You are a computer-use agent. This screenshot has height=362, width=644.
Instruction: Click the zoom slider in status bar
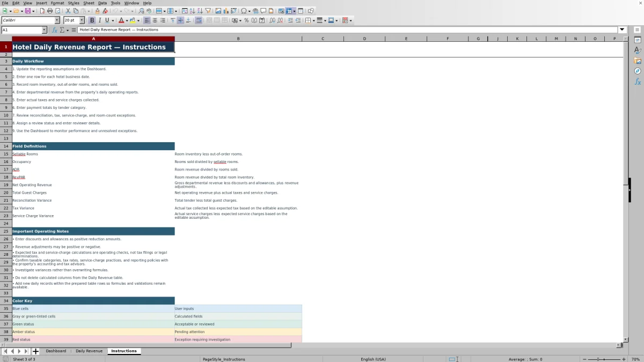(605, 359)
